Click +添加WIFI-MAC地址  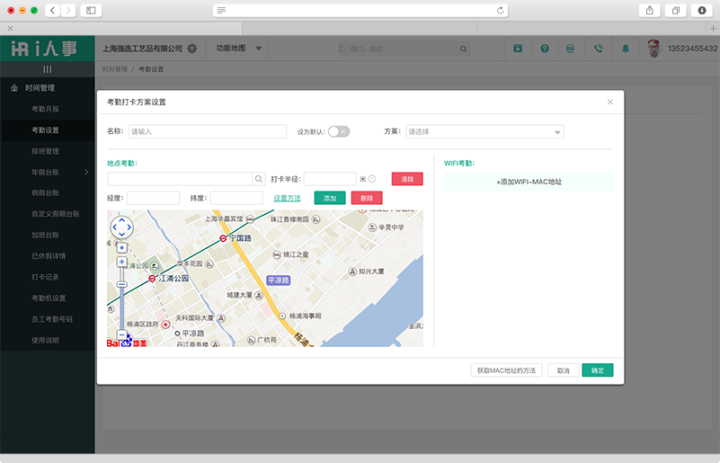click(529, 181)
